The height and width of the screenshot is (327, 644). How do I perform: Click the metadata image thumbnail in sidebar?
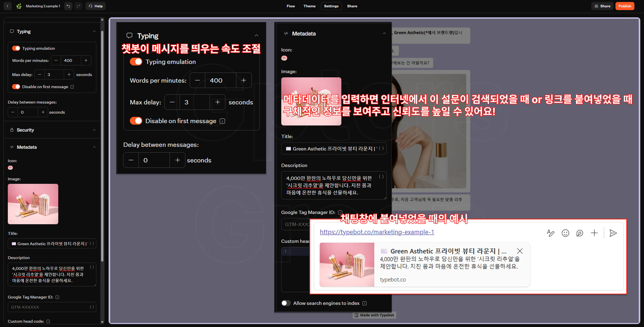[33, 204]
